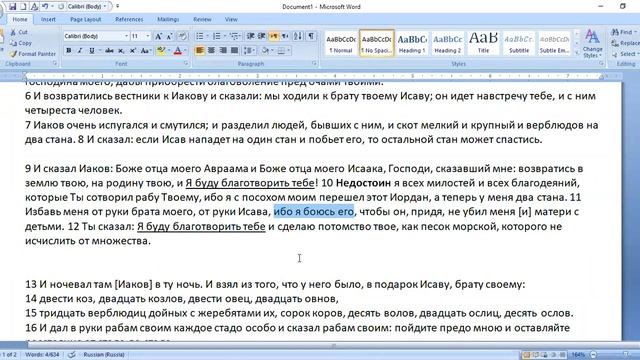Click Shading paint bucket button
This screenshot has height=360, width=640.
(266, 51)
